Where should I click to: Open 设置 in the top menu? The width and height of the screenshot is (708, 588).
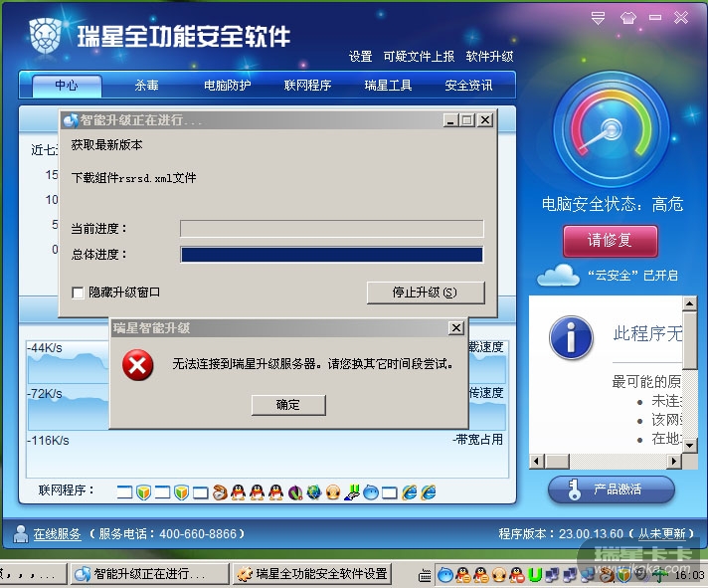pyautogui.click(x=360, y=57)
